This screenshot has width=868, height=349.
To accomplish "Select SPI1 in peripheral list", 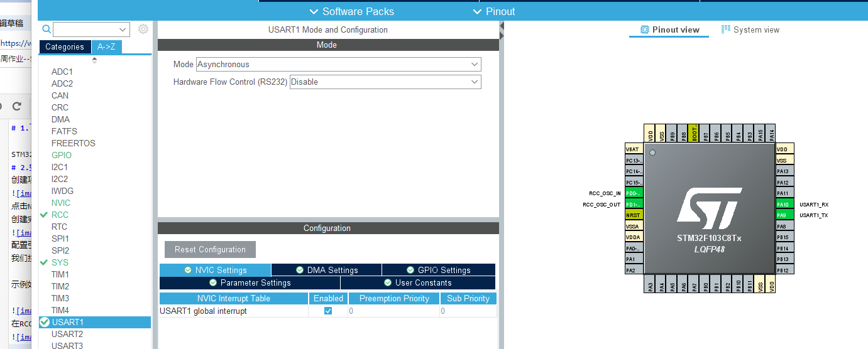I will [60, 239].
